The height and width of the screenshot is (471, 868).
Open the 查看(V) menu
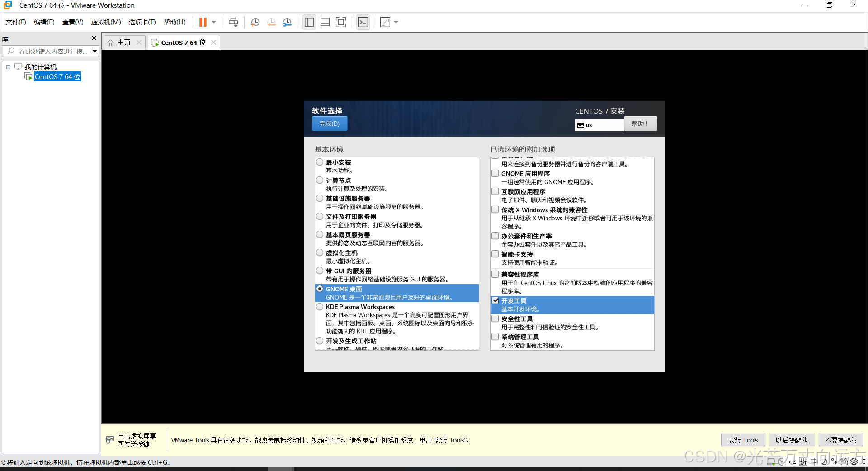(73, 22)
